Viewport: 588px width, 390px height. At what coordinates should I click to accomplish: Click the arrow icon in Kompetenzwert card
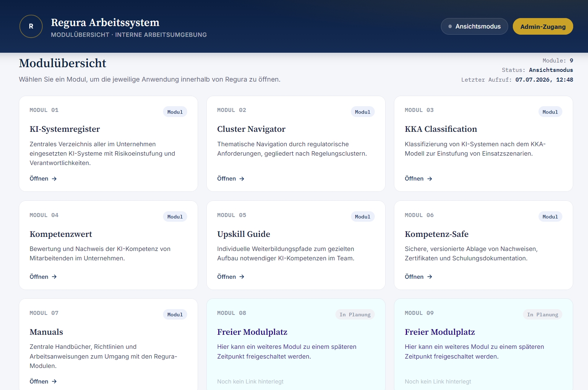coord(54,277)
